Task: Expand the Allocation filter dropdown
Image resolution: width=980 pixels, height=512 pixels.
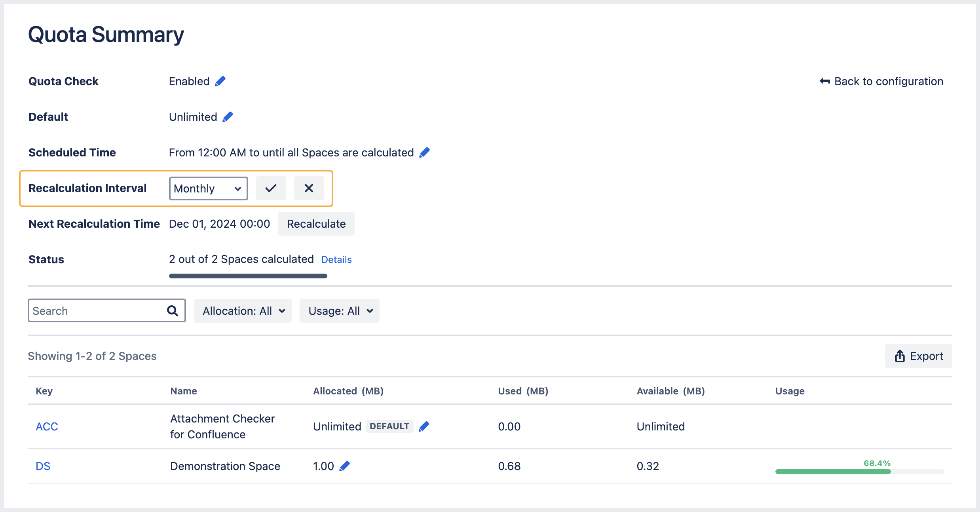Action: click(242, 310)
